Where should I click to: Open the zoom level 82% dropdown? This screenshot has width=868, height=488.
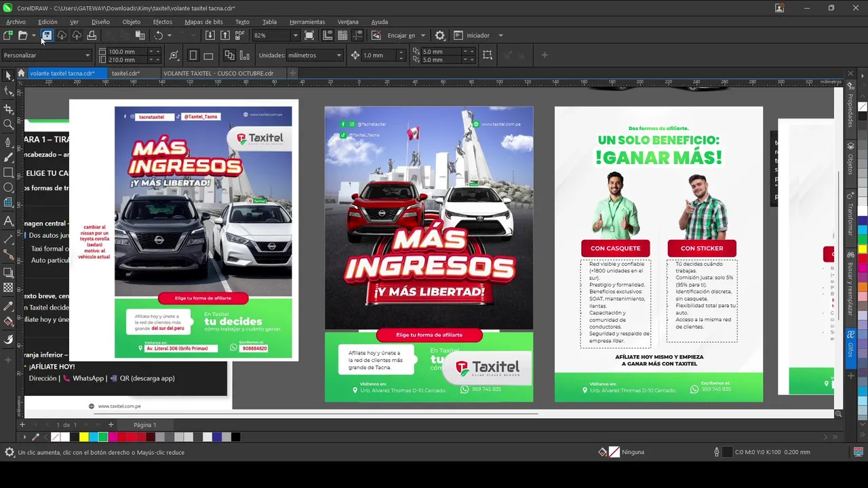295,35
